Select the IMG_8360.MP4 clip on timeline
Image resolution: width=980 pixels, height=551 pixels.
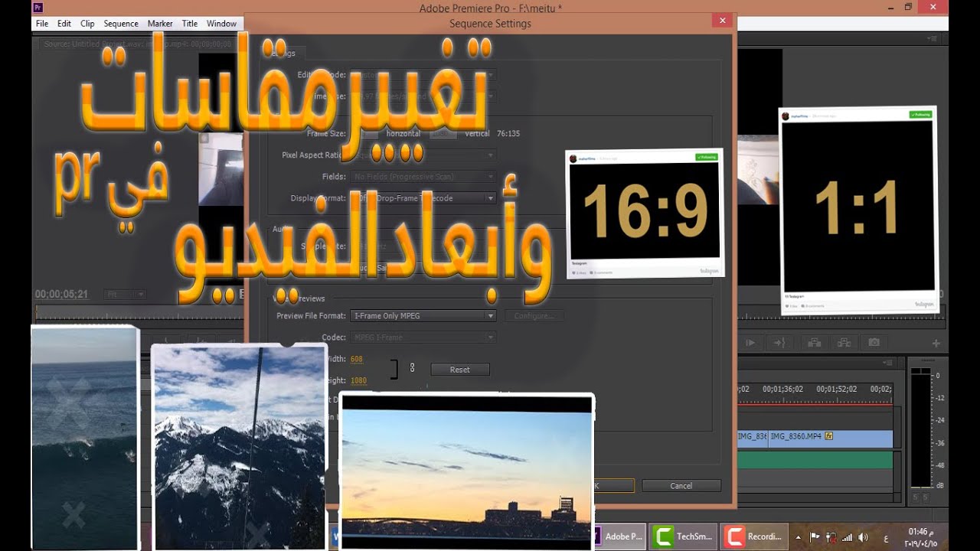click(830, 439)
